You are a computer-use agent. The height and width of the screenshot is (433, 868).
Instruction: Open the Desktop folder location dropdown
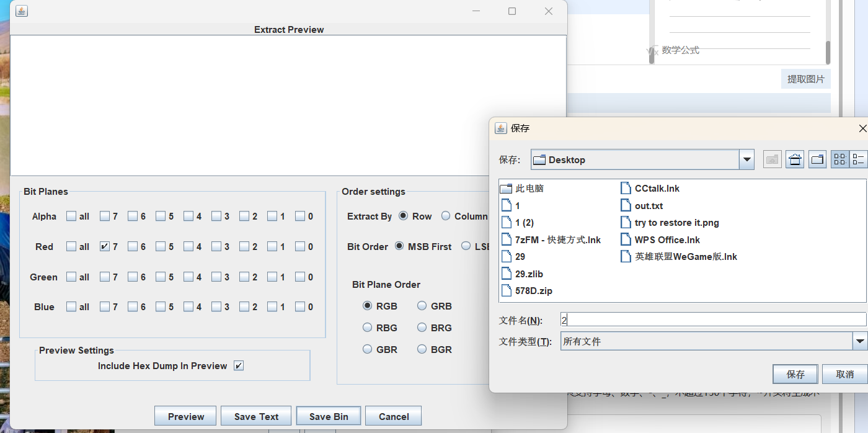point(746,160)
